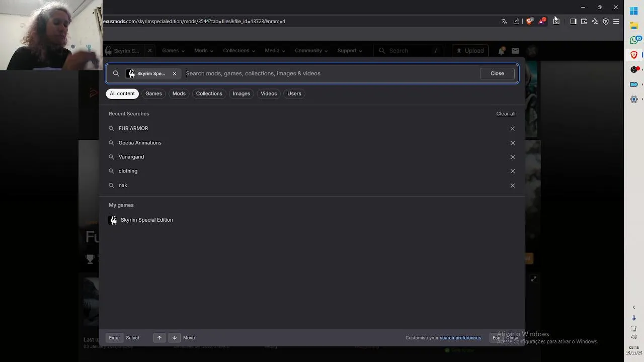
Task: Open recent search clothing
Action: [x=312, y=171]
